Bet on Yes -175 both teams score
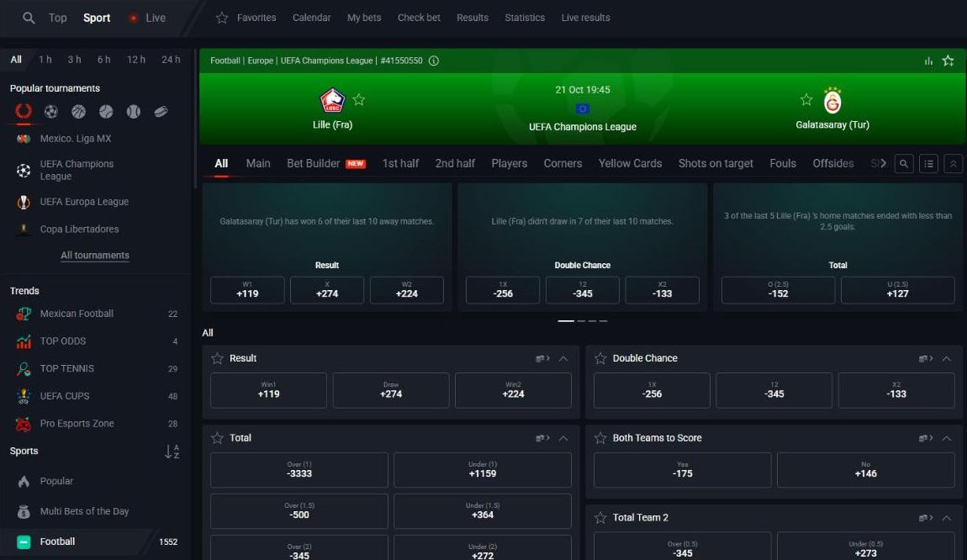Image resolution: width=967 pixels, height=560 pixels. 682,469
